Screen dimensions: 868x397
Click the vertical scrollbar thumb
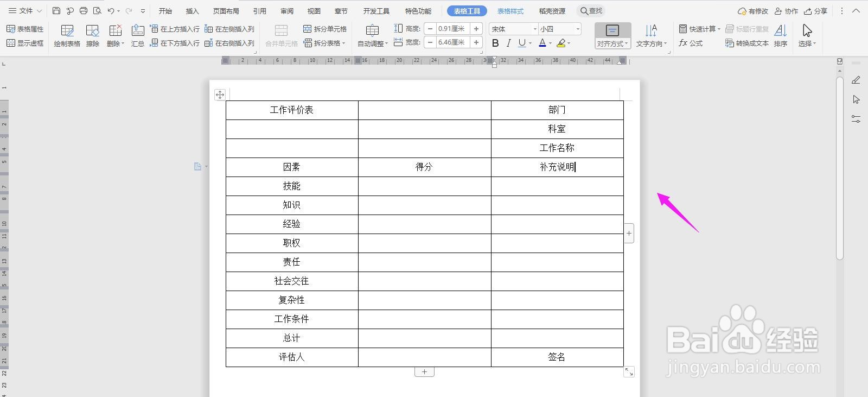840,168
